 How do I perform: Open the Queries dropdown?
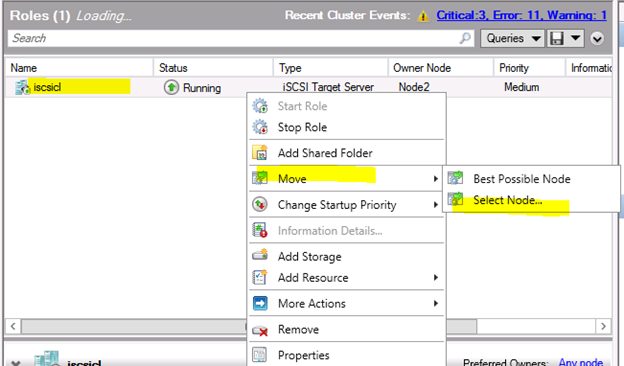[x=512, y=39]
